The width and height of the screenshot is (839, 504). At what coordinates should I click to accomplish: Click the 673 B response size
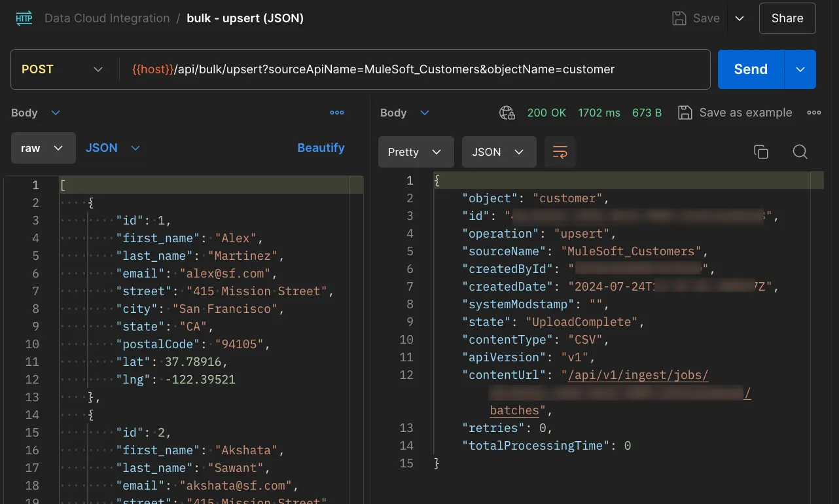point(647,113)
